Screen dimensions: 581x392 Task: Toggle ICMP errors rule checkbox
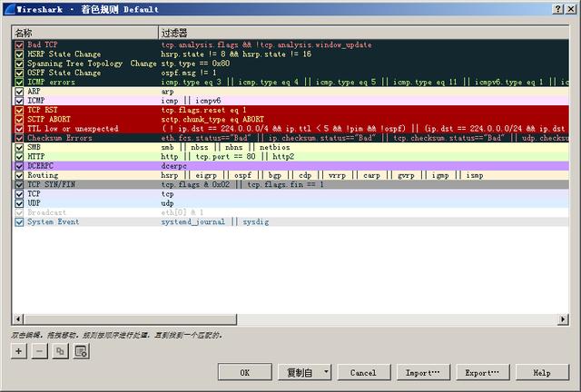click(x=19, y=82)
